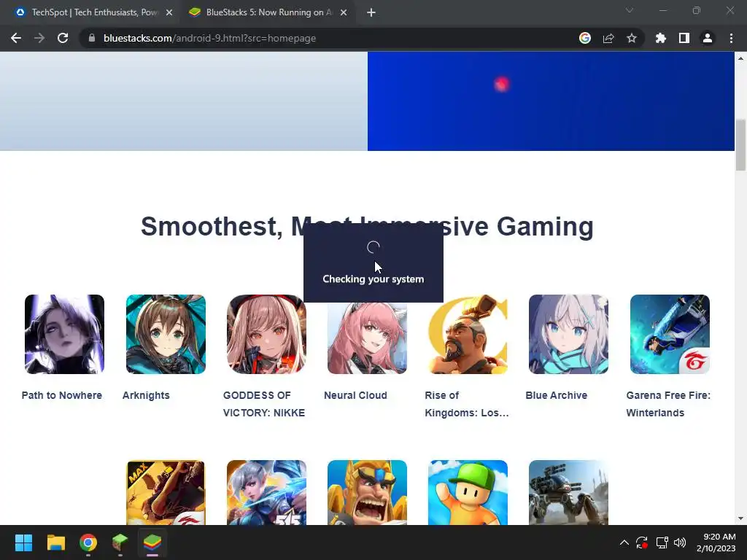Open the War Robots mech icon
This screenshot has height=560, width=747.
[568, 492]
